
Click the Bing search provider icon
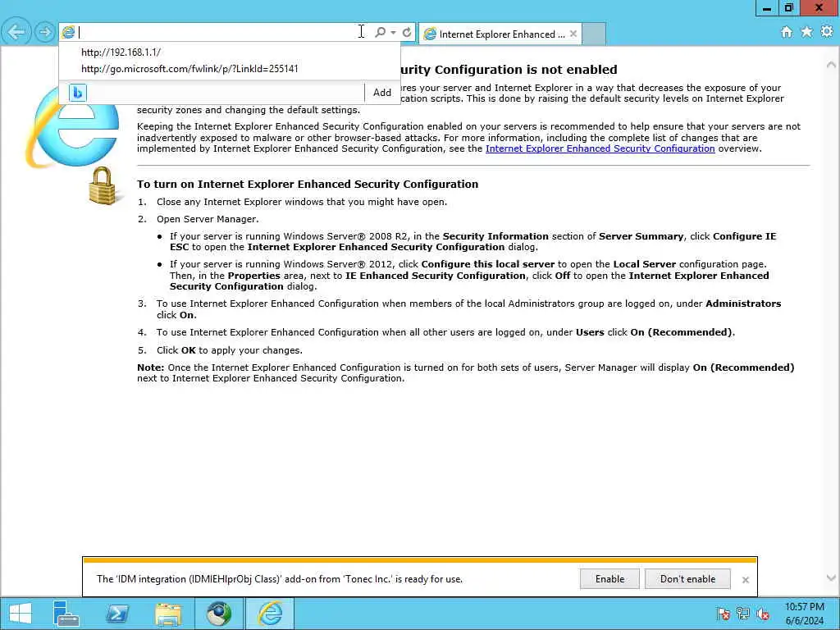click(78, 93)
